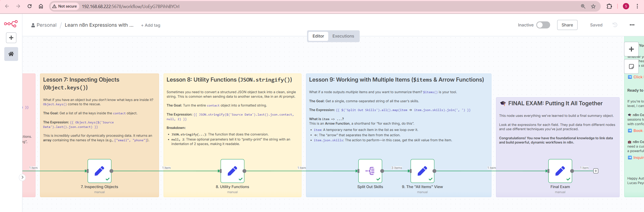Click the 'Split Out Skills' node label
The width and height of the screenshot is (644, 212).
pyautogui.click(x=370, y=187)
